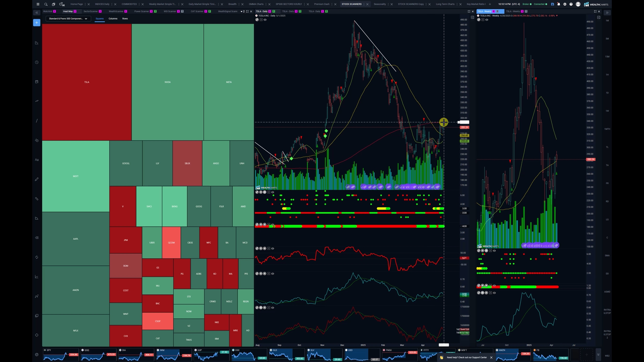Maximize the daily TSLA chart panel

coord(469,11)
